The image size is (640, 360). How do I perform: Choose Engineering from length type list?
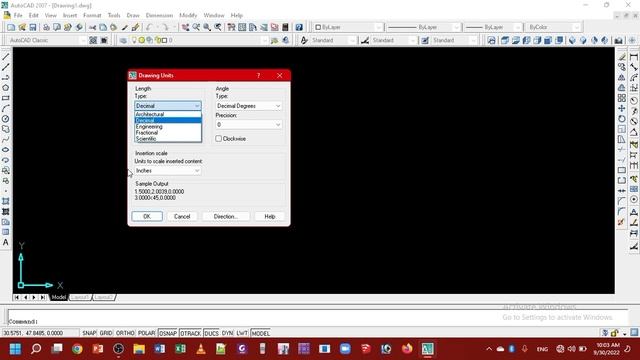(x=168, y=127)
